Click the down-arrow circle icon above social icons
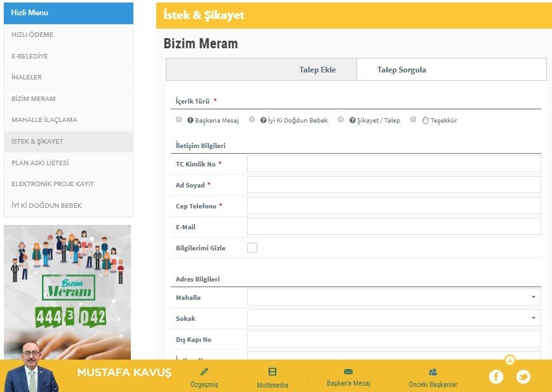Image resolution: width=552 pixels, height=392 pixels. coord(509,360)
